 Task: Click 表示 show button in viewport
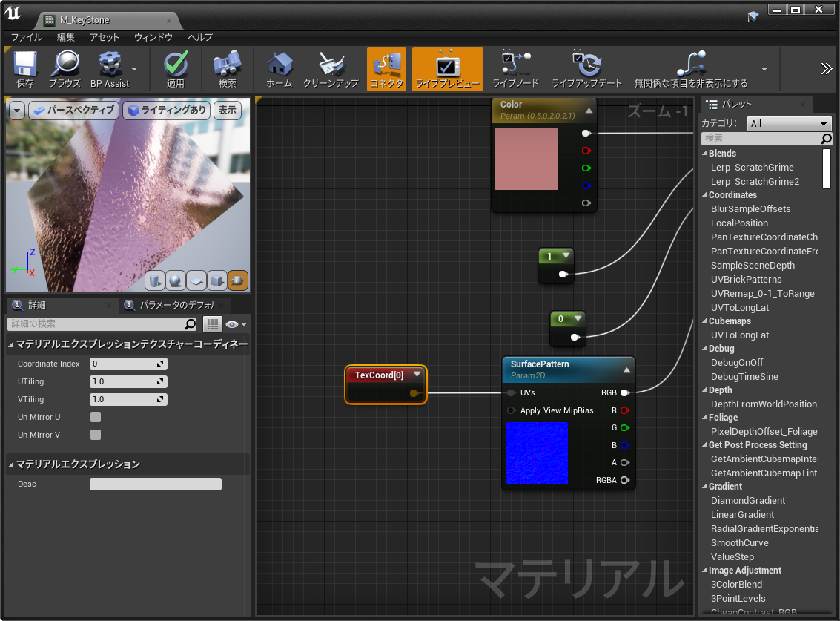[x=227, y=111]
